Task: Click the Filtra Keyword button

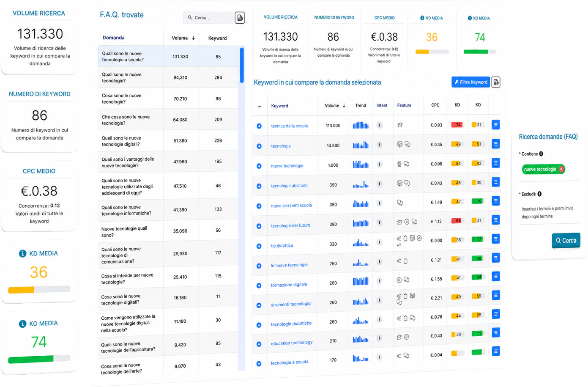Action: point(471,82)
